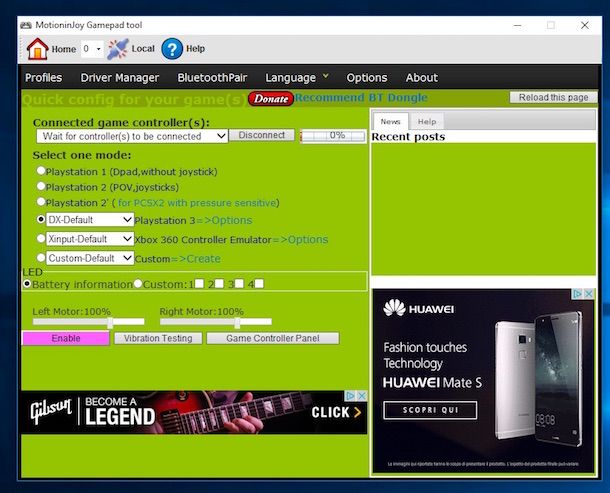This screenshot has height=493, width=610.
Task: Click the AdChoices icon on Gibson banner
Action: click(350, 396)
